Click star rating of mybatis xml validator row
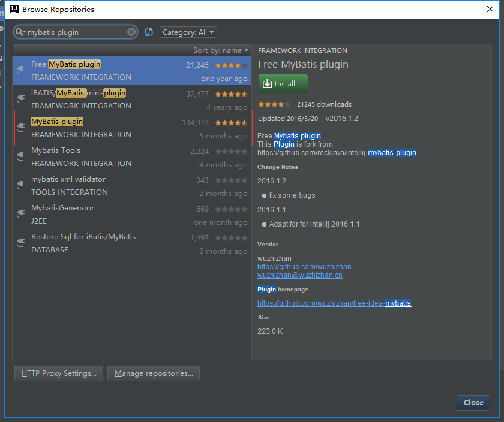Viewport: 504px width, 422px height. [232, 180]
